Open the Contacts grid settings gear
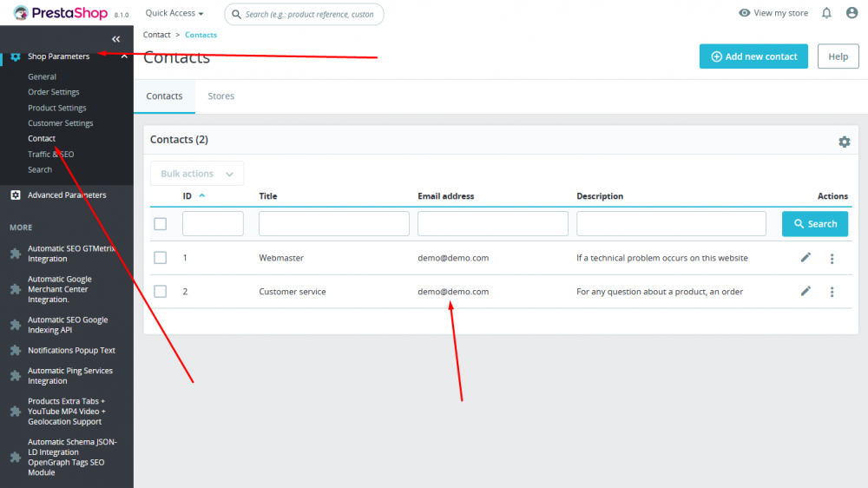The width and height of the screenshot is (868, 488). (x=845, y=142)
